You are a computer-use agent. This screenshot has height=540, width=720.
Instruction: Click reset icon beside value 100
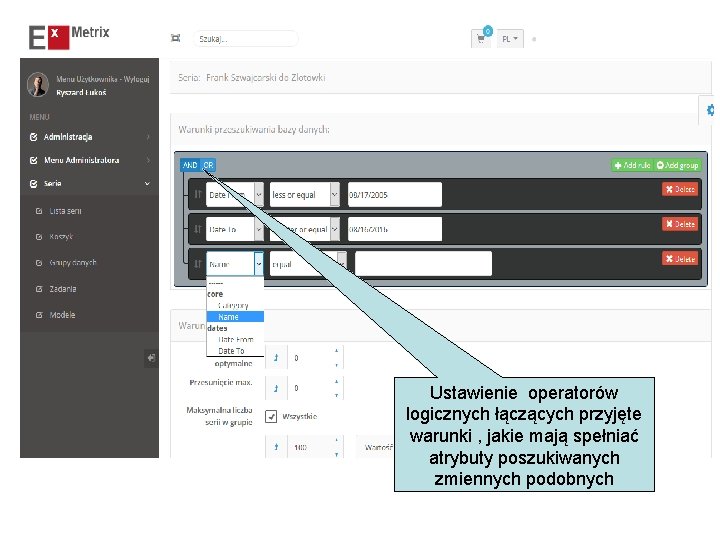click(276, 446)
